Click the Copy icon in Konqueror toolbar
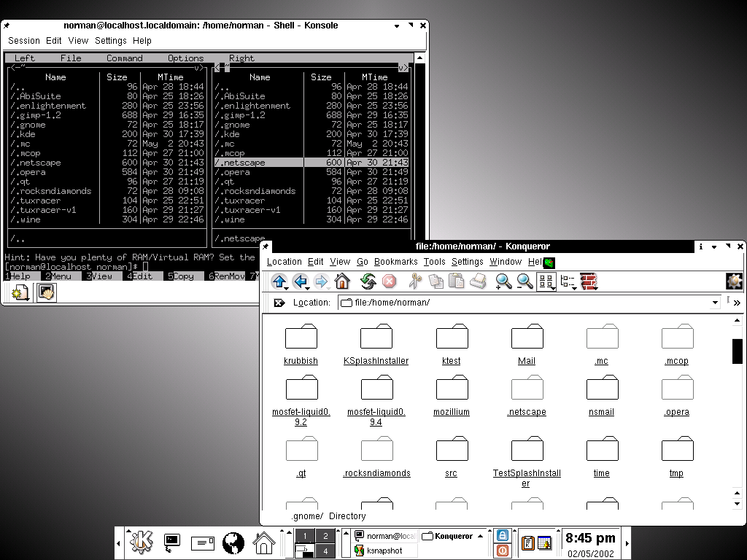 (x=436, y=281)
